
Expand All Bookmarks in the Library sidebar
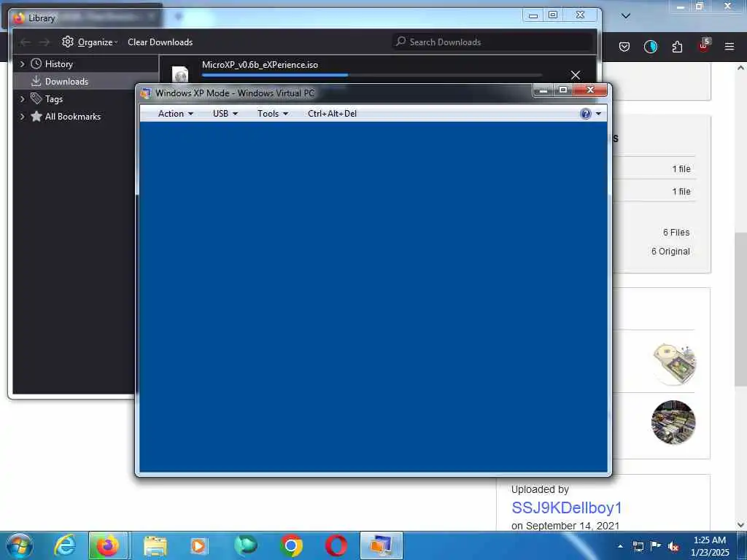point(22,117)
